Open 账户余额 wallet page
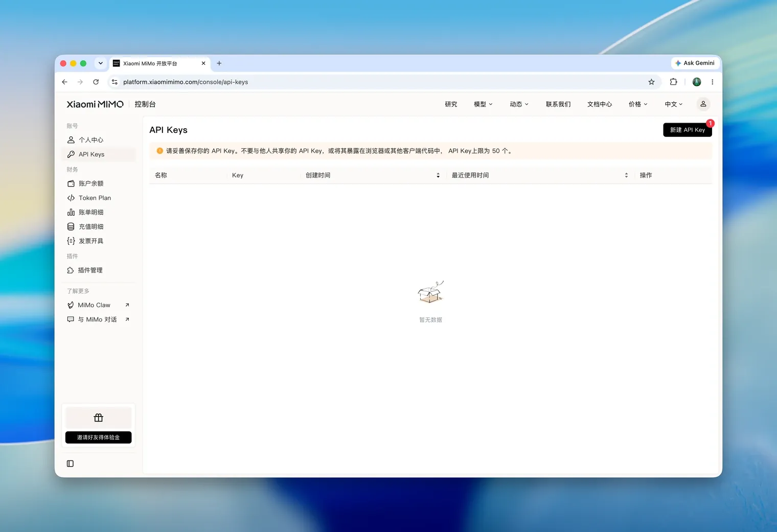 pos(98,183)
